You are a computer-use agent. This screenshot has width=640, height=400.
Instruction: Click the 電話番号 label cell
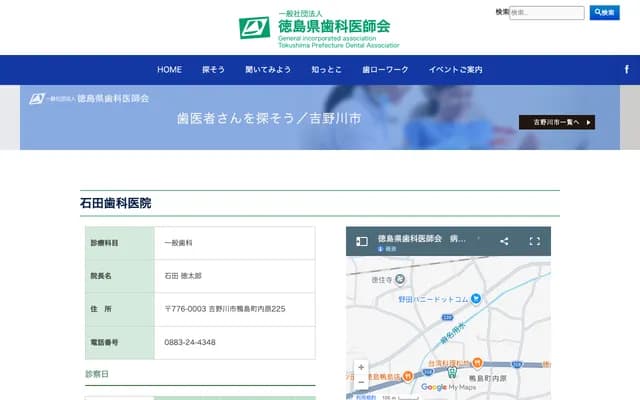(x=120, y=343)
